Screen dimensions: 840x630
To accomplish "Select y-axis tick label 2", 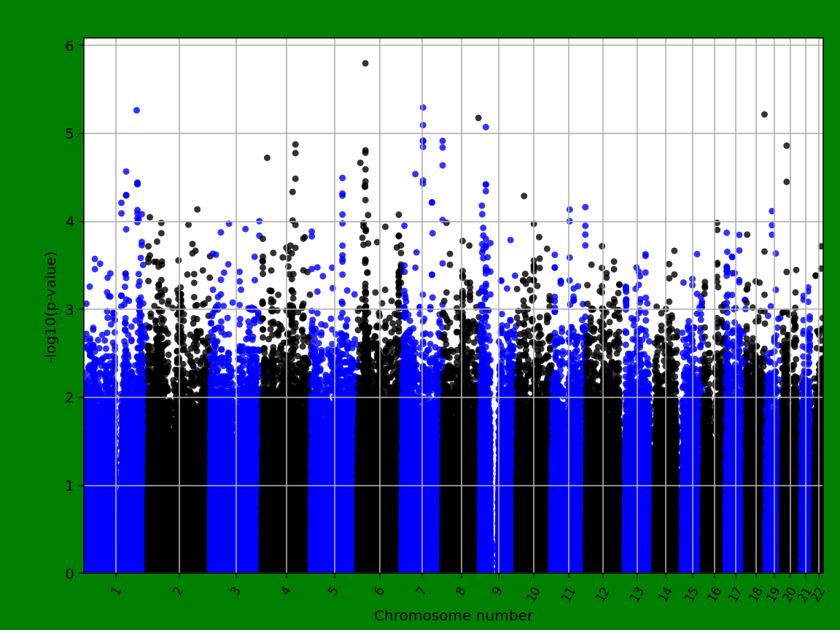I will click(x=71, y=398).
